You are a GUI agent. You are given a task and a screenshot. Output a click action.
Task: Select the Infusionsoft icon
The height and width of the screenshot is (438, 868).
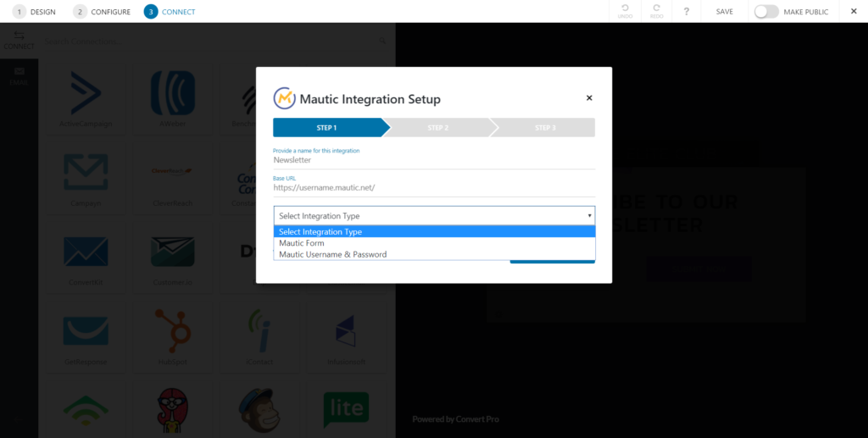[346, 330]
